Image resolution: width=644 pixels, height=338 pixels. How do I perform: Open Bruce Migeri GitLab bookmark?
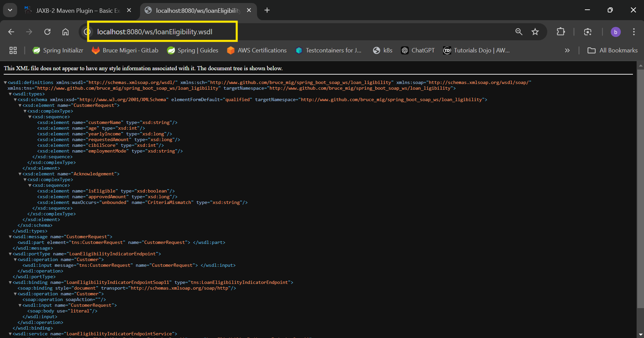point(125,50)
